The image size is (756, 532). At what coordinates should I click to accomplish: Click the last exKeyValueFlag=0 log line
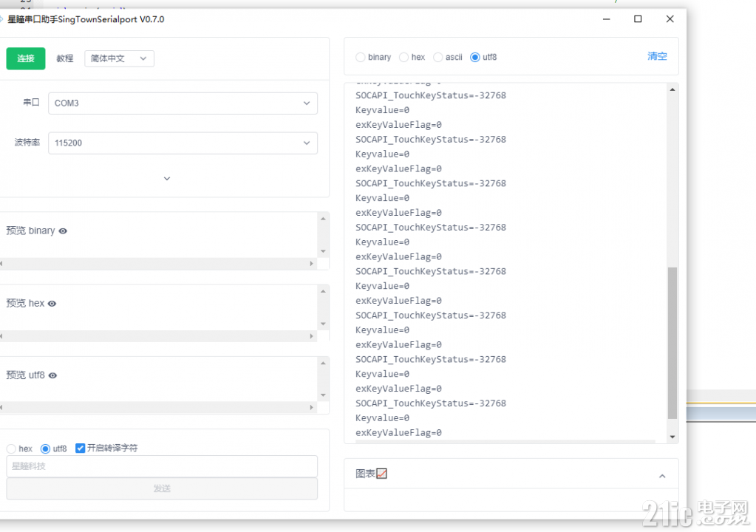pyautogui.click(x=399, y=433)
